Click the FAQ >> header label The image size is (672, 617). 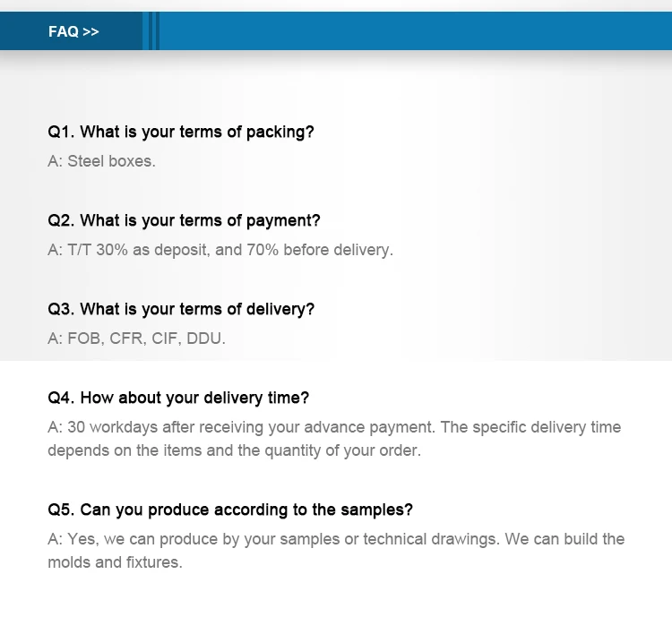73,31
